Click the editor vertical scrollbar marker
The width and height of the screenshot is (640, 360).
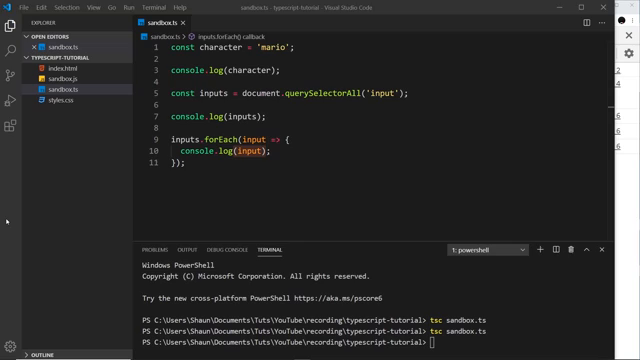click(x=611, y=107)
